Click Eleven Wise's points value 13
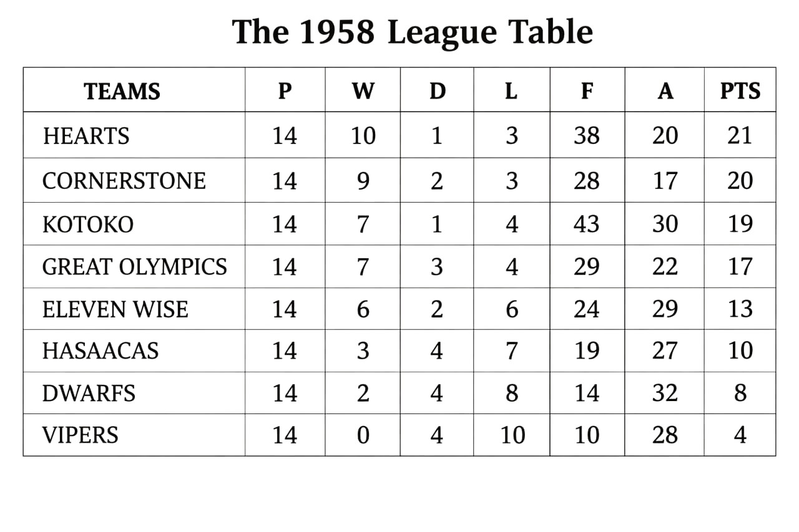Viewport: 799px width, 532px height. pos(740,309)
